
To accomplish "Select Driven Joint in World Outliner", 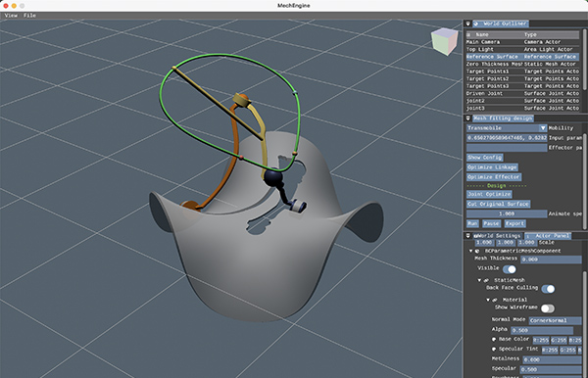I will pos(522,93).
